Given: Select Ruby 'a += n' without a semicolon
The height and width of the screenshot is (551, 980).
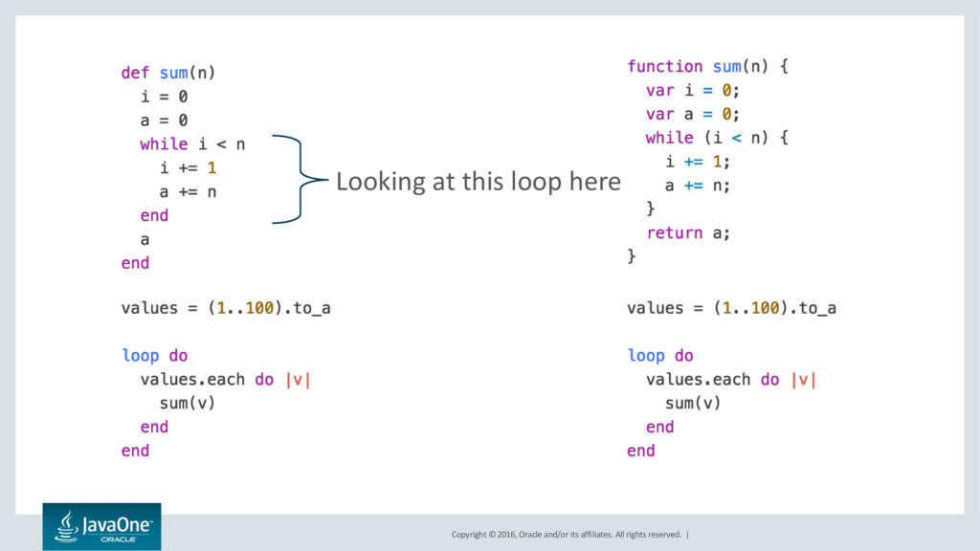Looking at the screenshot, I should point(189,191).
